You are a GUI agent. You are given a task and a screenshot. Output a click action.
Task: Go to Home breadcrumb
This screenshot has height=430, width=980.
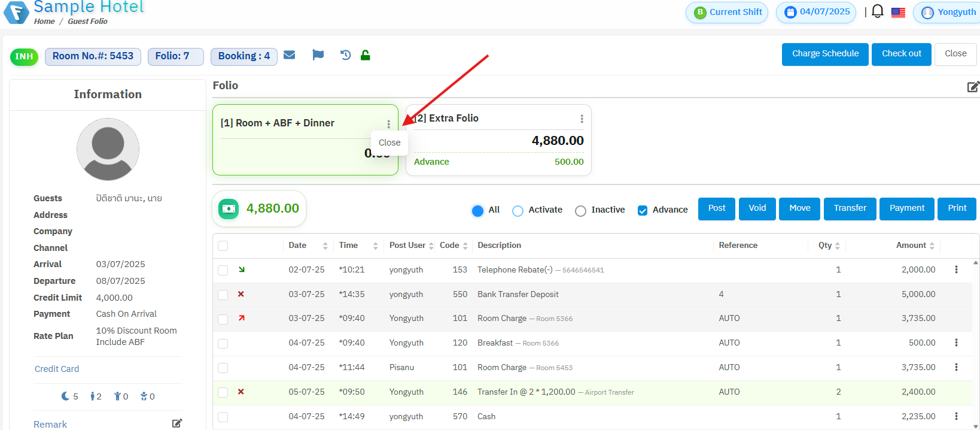tap(44, 21)
